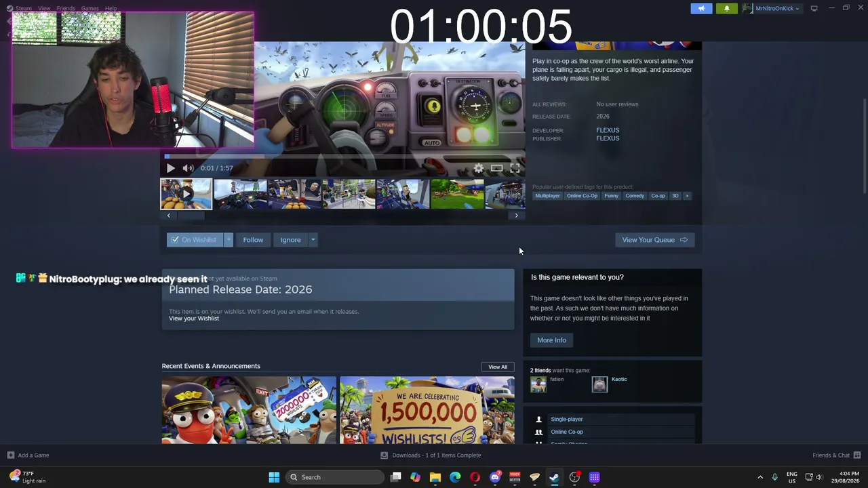This screenshot has height=488, width=868.
Task: Follow this game
Action: click(x=253, y=240)
